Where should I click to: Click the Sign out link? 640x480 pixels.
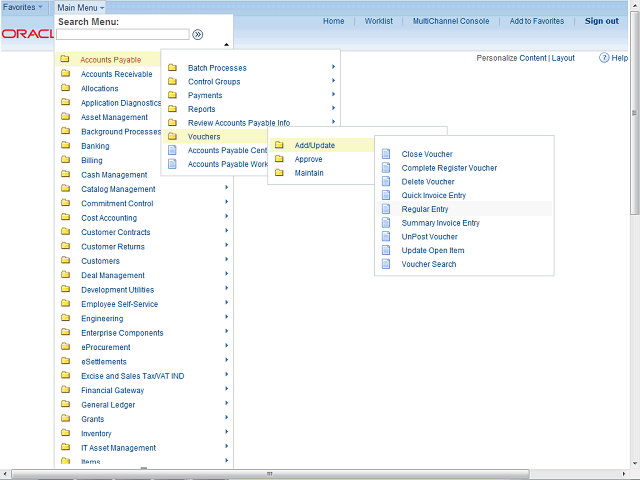601,21
